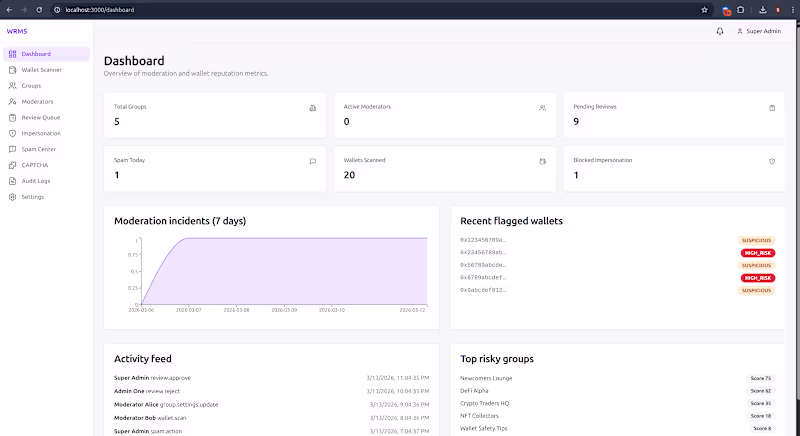The height and width of the screenshot is (436, 800).
Task: Click the browser address bar URL
Action: click(x=100, y=10)
